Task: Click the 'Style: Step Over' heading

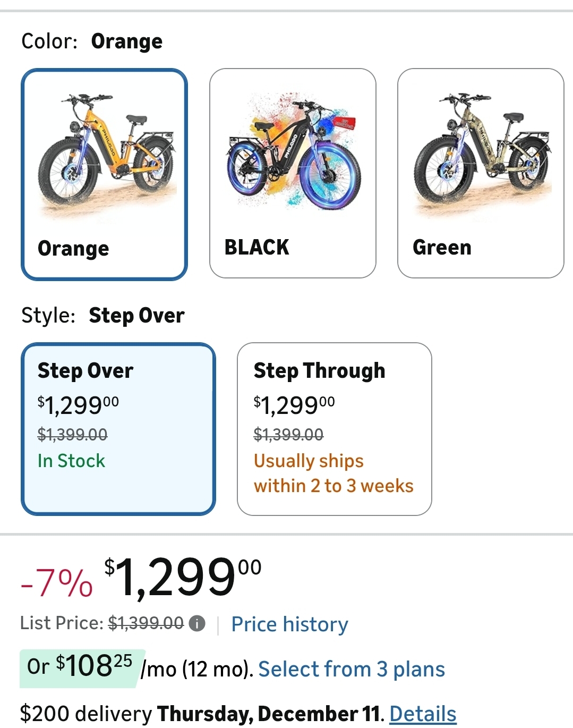Action: pos(102,316)
